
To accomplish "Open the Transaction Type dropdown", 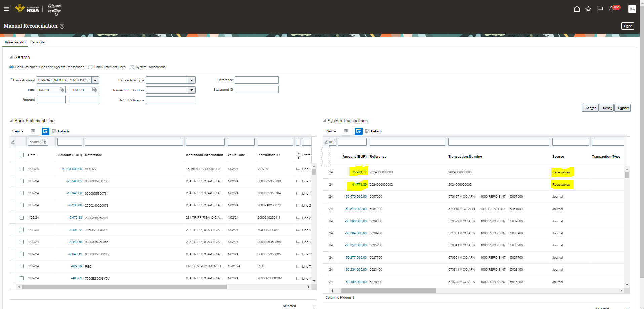I will pyautogui.click(x=192, y=80).
